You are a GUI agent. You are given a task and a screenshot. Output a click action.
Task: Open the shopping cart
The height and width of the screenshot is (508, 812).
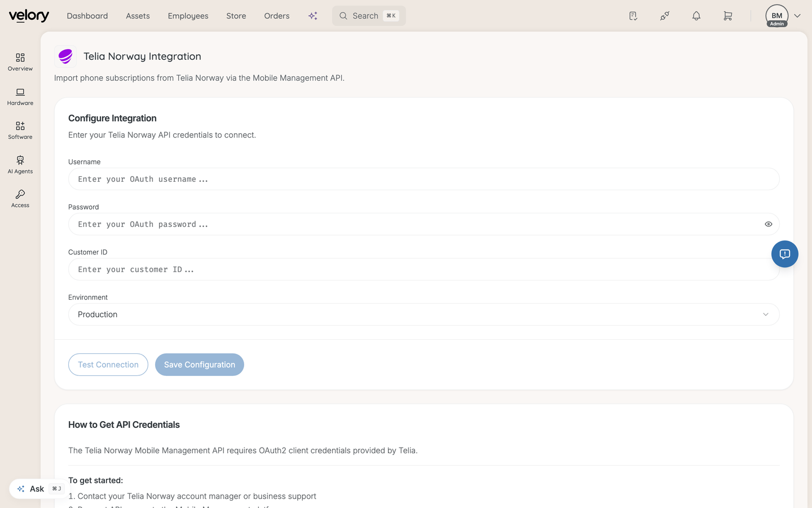(x=728, y=16)
